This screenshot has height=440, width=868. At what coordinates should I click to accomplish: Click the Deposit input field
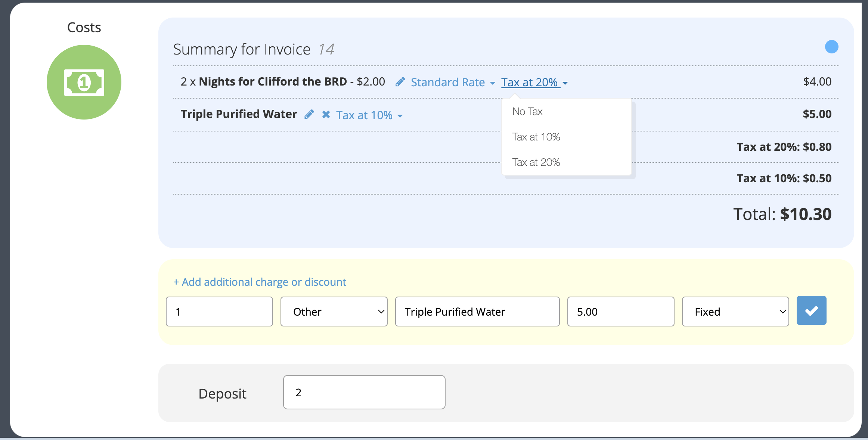point(364,392)
